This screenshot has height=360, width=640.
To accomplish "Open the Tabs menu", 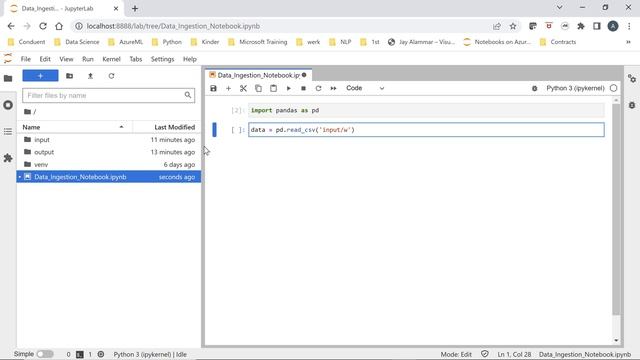I will (x=136, y=59).
